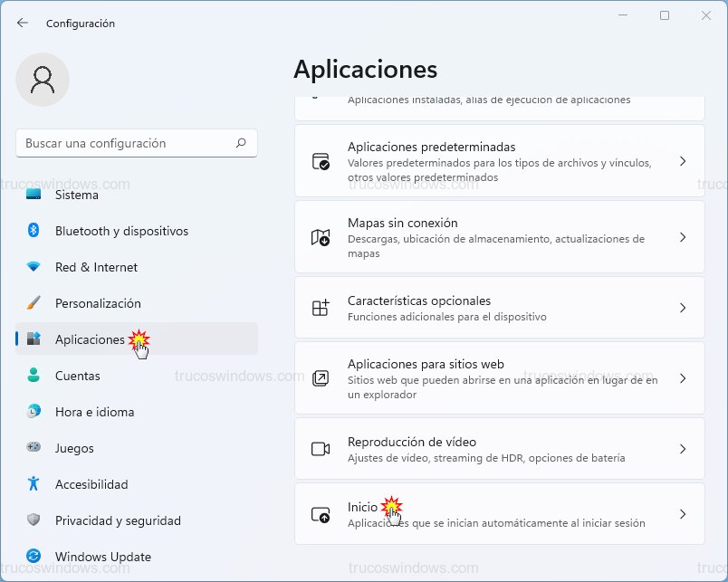Click the Hora e idioma clock icon
The width and height of the screenshot is (728, 582).
(31, 412)
